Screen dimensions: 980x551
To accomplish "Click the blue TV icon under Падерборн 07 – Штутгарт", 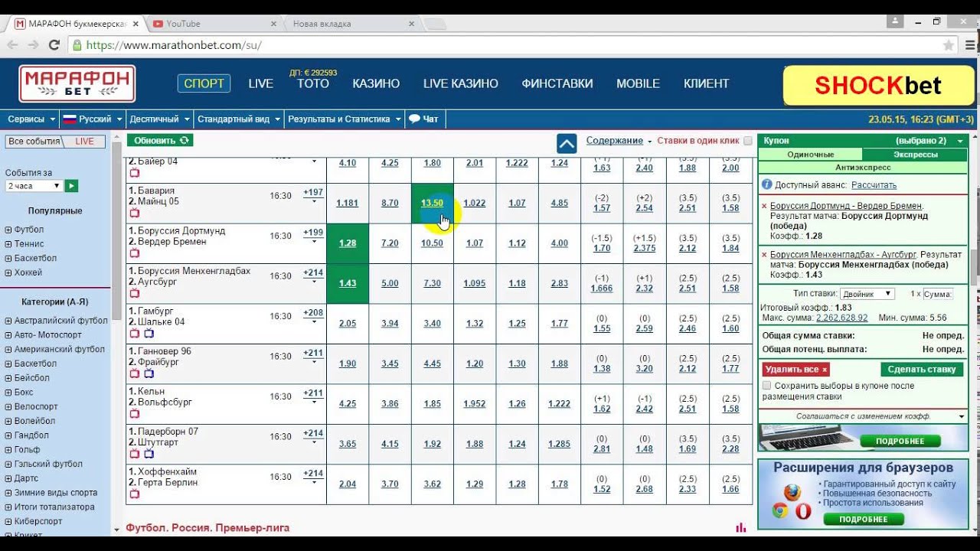I will (x=149, y=454).
